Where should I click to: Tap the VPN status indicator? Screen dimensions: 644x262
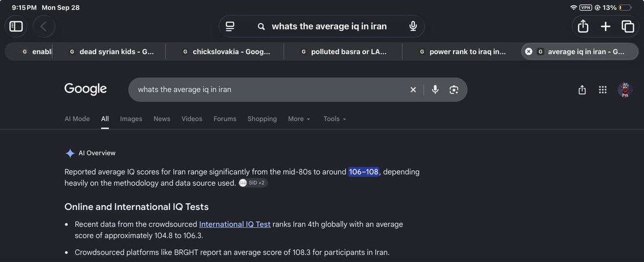click(587, 8)
